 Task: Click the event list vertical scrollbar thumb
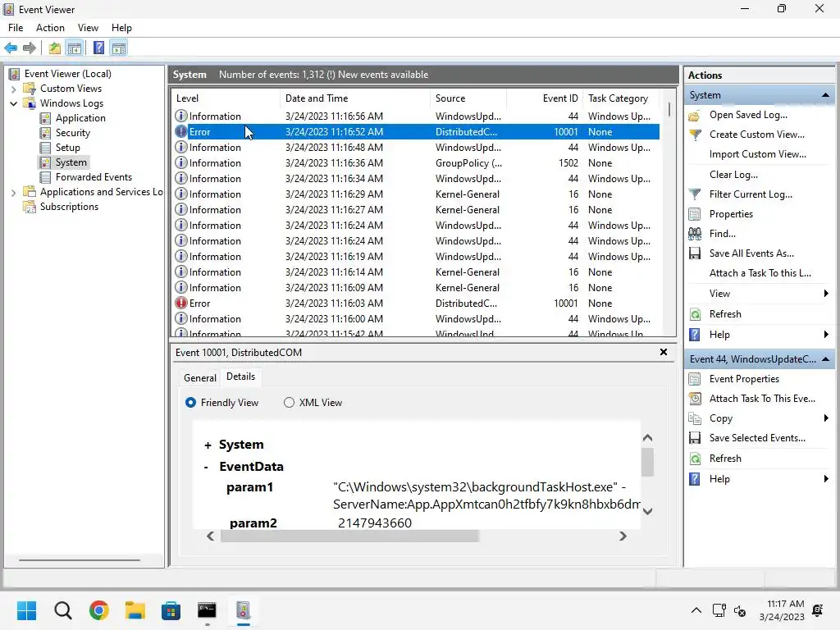click(669, 109)
